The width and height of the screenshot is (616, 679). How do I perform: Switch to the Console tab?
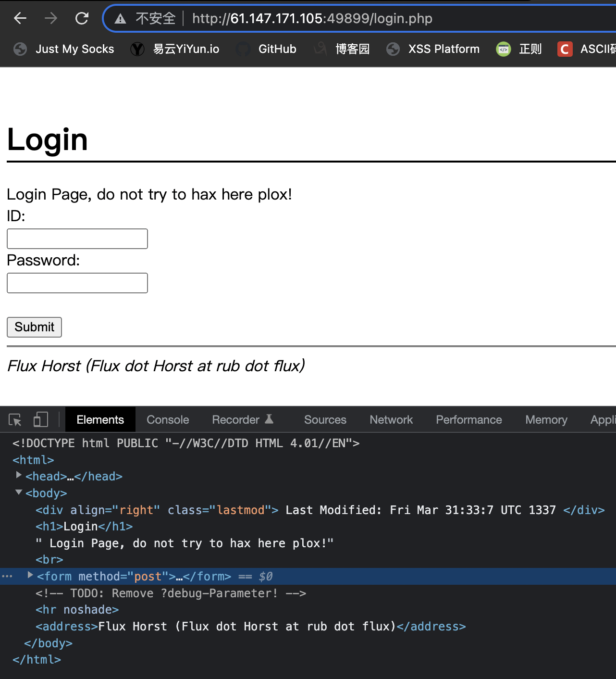(168, 420)
